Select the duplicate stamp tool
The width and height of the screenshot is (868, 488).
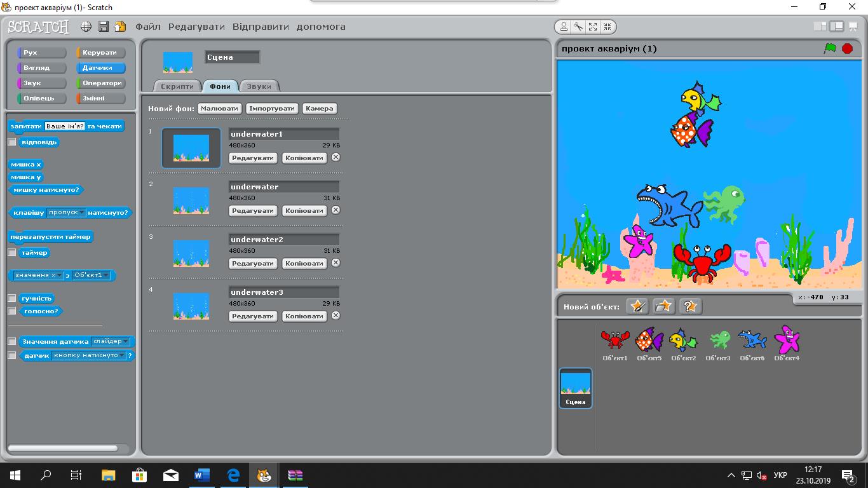tap(564, 27)
